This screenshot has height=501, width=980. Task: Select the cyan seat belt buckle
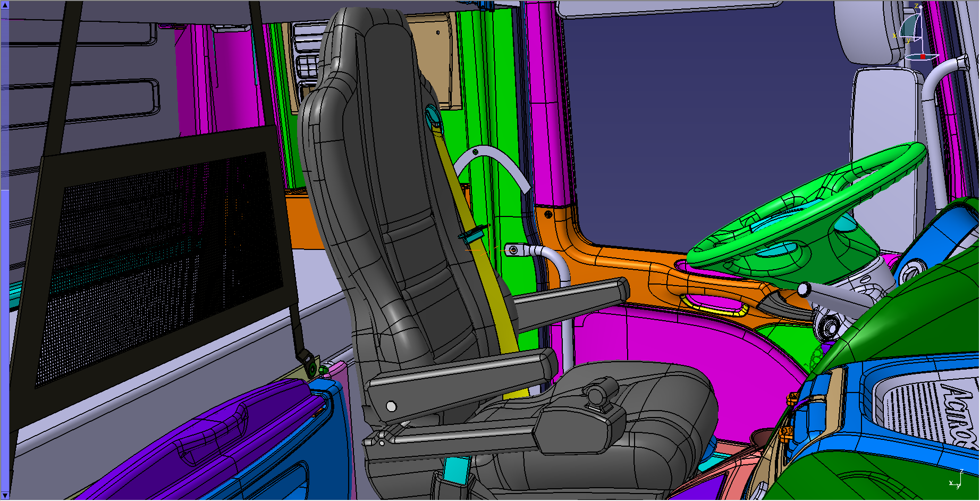tap(457, 470)
